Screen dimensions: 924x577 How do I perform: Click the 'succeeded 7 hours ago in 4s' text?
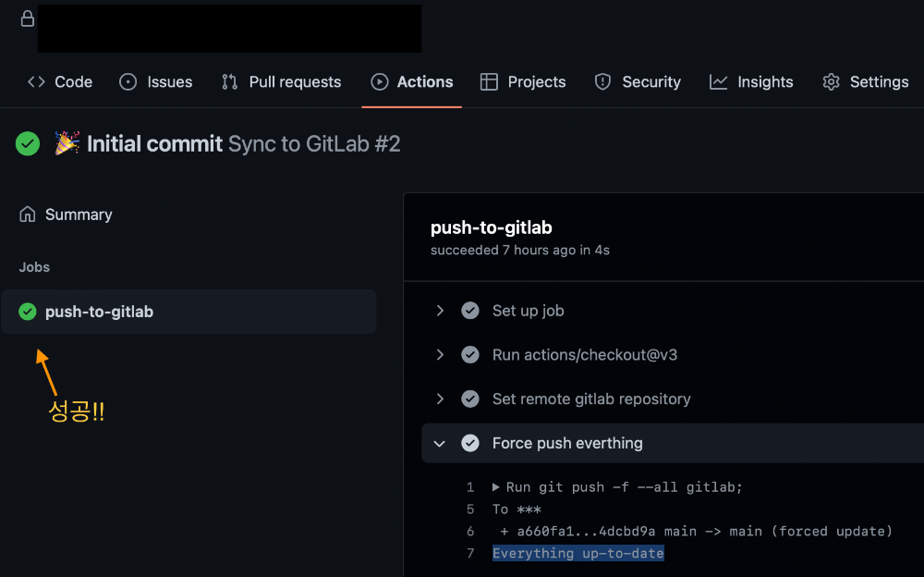[x=519, y=251]
